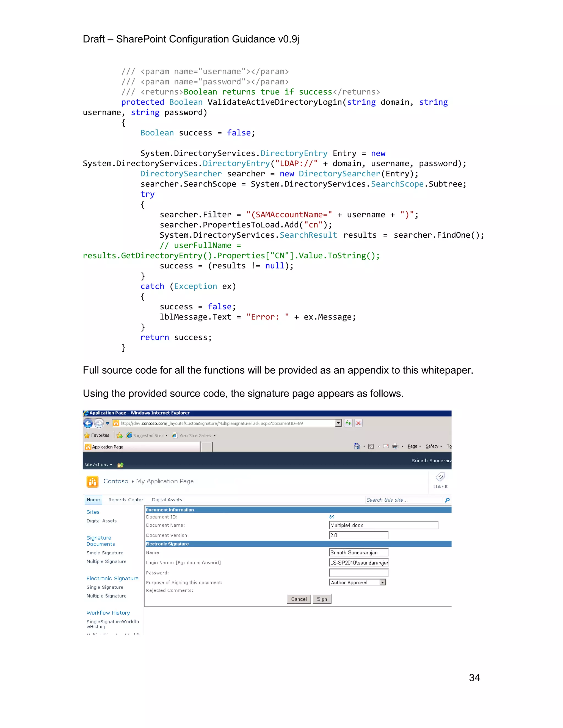Open the Page menu
Viewport: 563px width, 728px height.
coord(414,446)
